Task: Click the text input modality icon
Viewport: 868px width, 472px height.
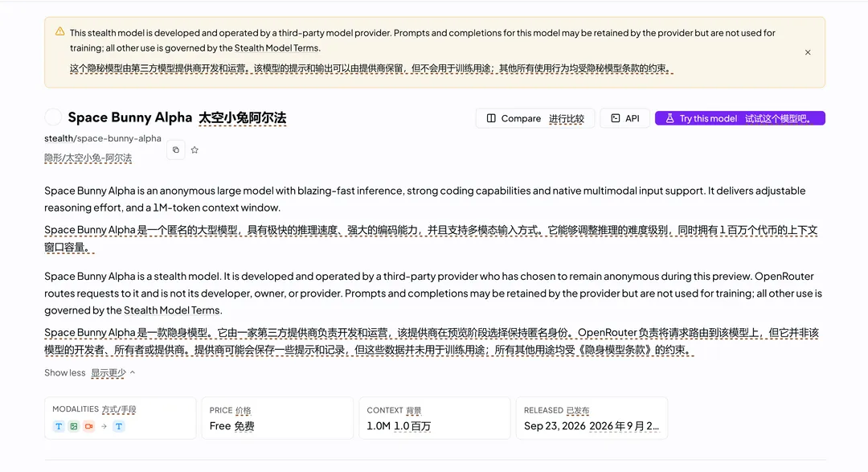Action: pyautogui.click(x=59, y=426)
